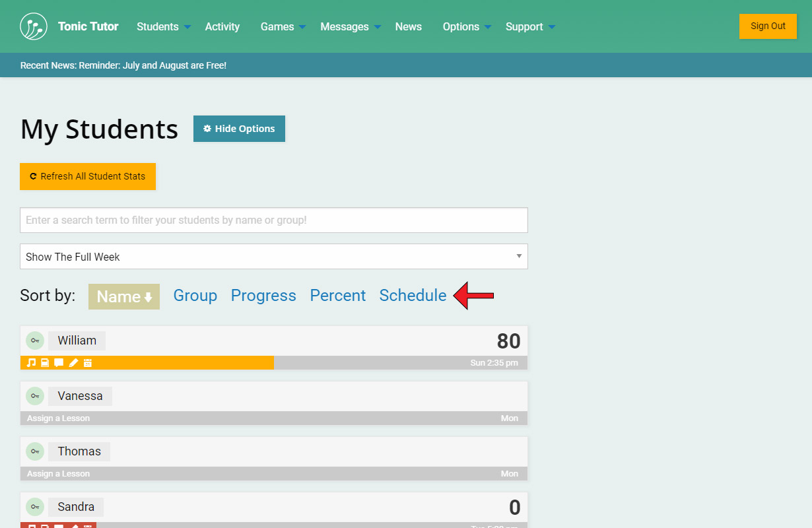Viewport: 812px width, 528px height.
Task: Toggle the Name sort direction
Action: 124,297
